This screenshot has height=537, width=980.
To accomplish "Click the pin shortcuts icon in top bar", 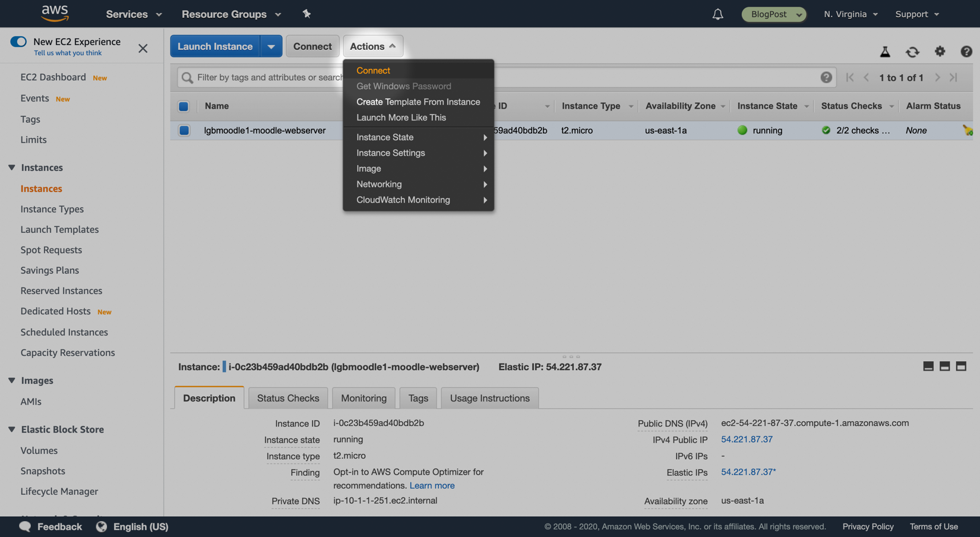I will coord(306,14).
